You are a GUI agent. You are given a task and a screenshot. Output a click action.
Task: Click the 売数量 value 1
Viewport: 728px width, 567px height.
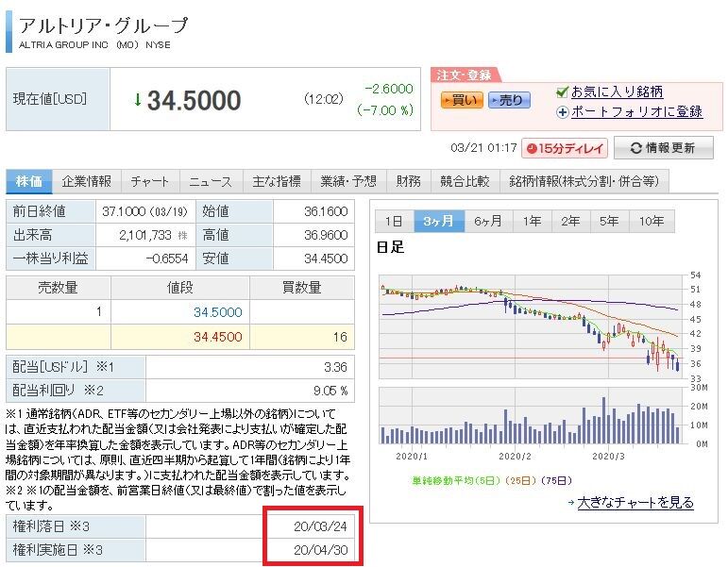(99, 312)
